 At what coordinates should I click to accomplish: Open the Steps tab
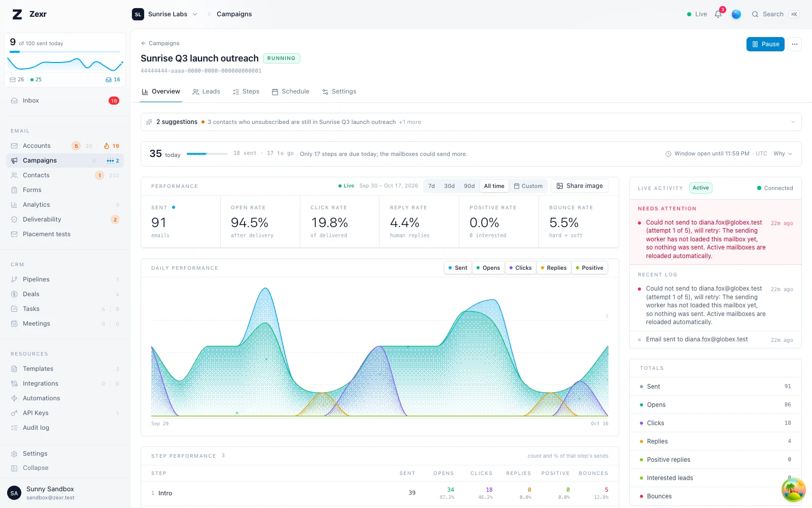pyautogui.click(x=246, y=91)
